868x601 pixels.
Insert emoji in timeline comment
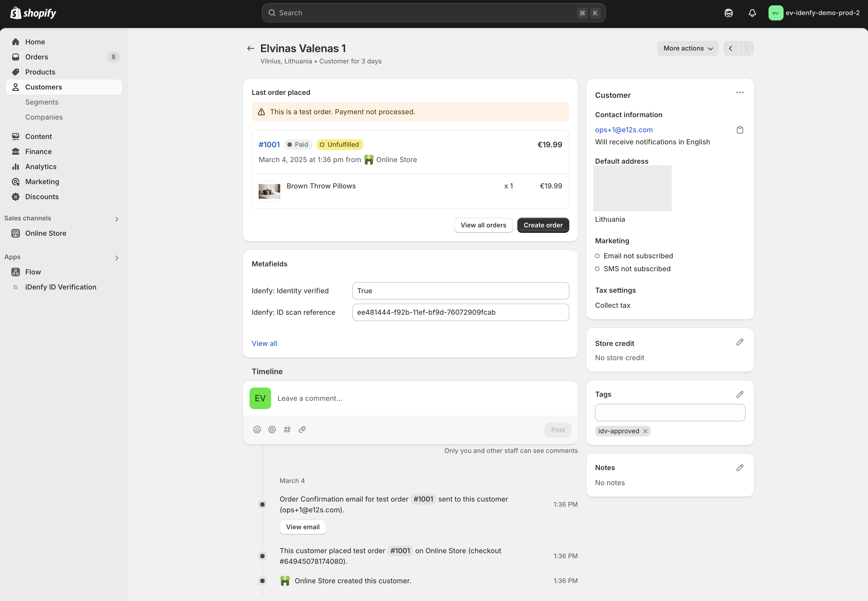coord(257,430)
